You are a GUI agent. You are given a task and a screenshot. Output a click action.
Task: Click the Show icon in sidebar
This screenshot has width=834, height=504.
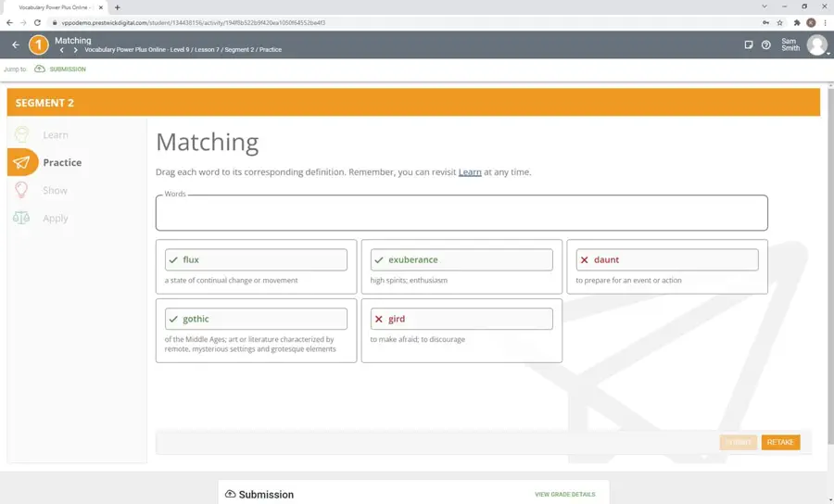(21, 191)
